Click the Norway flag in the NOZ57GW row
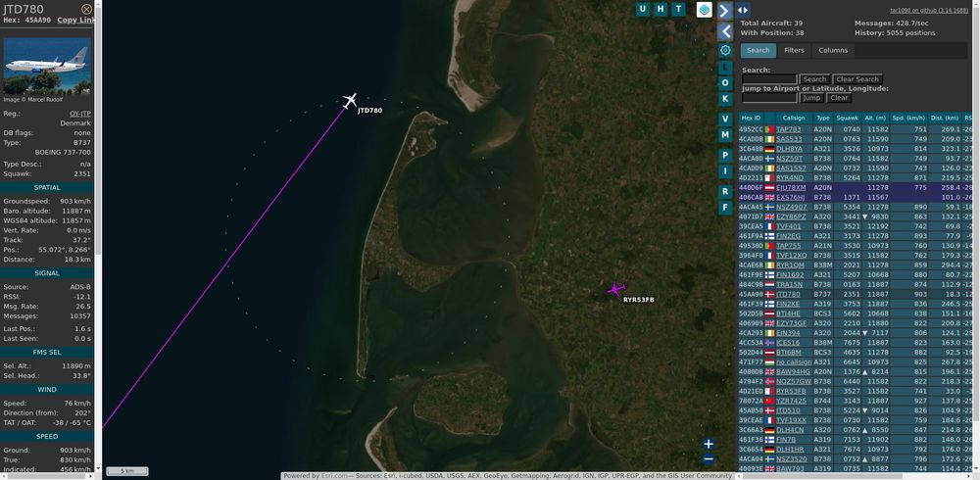The width and height of the screenshot is (980, 480). pos(769,381)
